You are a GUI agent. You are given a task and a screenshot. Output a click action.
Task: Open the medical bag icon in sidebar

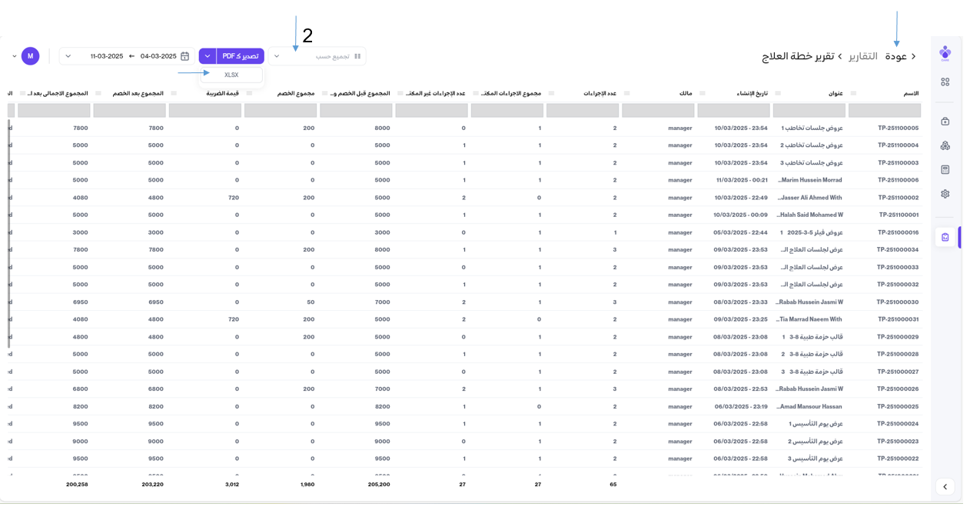(x=945, y=121)
